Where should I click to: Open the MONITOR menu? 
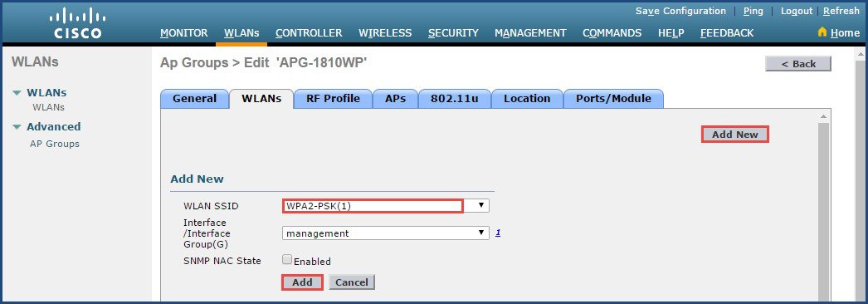[x=183, y=32]
